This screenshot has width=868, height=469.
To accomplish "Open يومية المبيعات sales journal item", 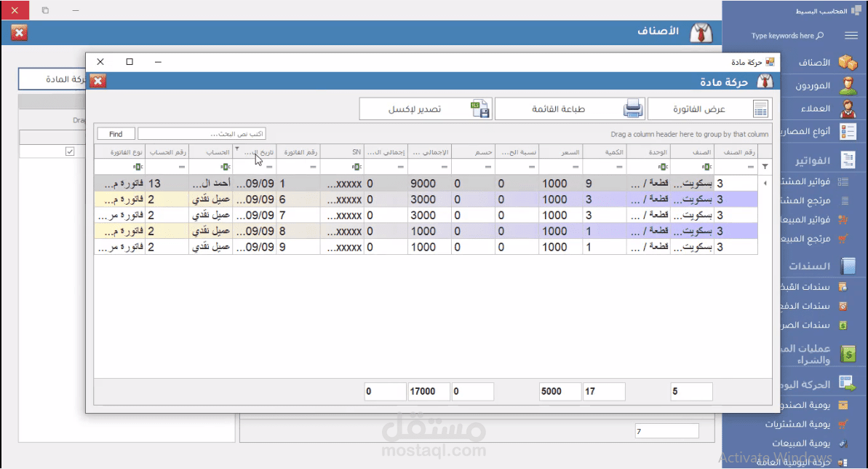I will pos(801,443).
